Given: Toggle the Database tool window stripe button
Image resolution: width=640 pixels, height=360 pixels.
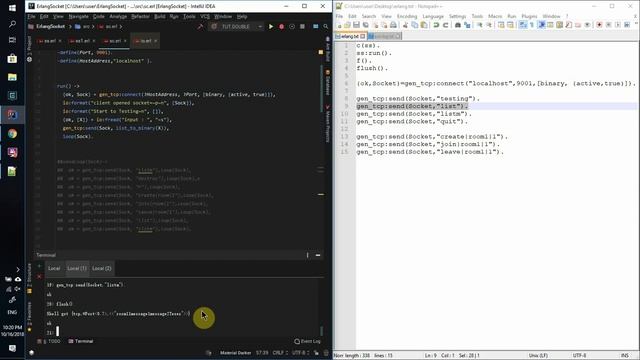Looking at the screenshot, I should (327, 82).
